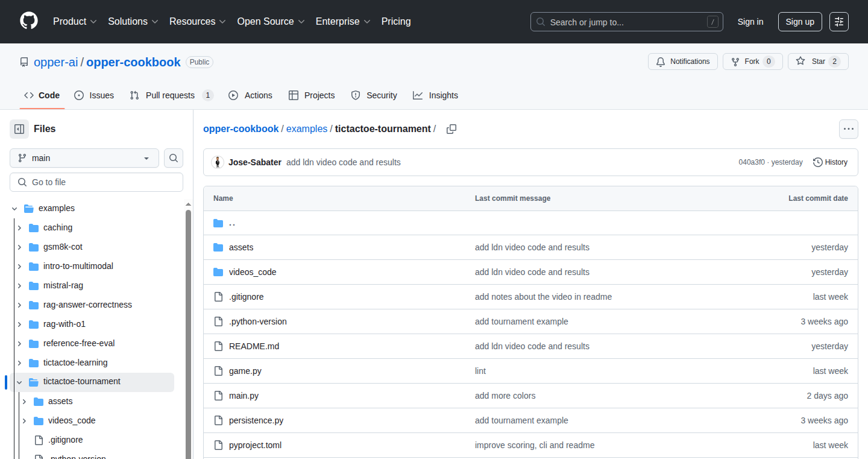Click the file icon beside .gitignore in the tree
Screen dimensions: 868x459
(39, 440)
